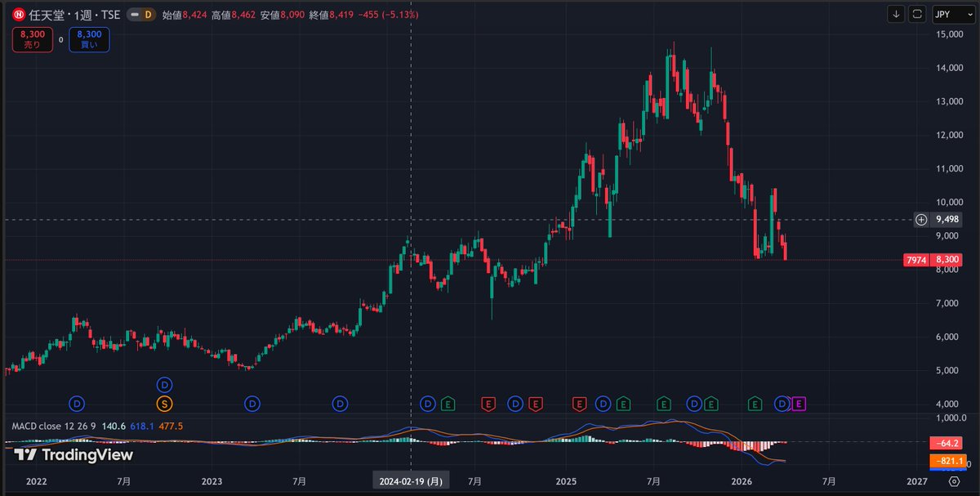Screen dimensions: 980x496
Task: Open the JPY currency dropdown
Action: (951, 14)
